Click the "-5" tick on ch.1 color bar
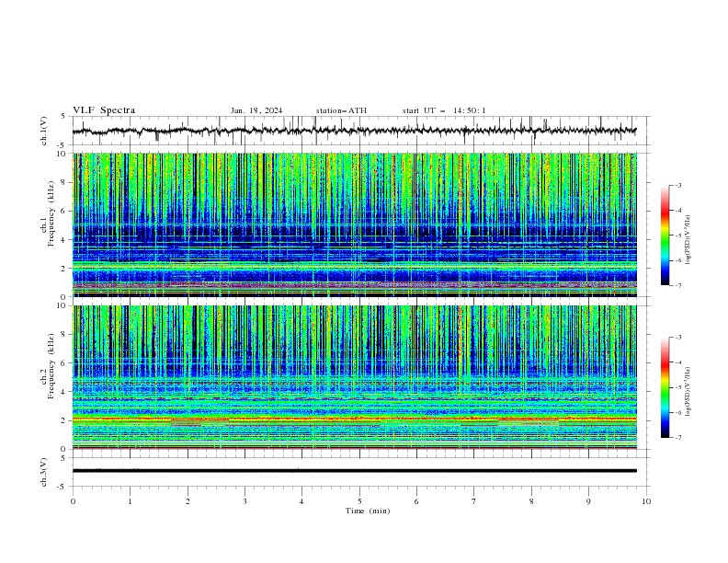The width and height of the screenshot is (728, 563). coord(677,236)
